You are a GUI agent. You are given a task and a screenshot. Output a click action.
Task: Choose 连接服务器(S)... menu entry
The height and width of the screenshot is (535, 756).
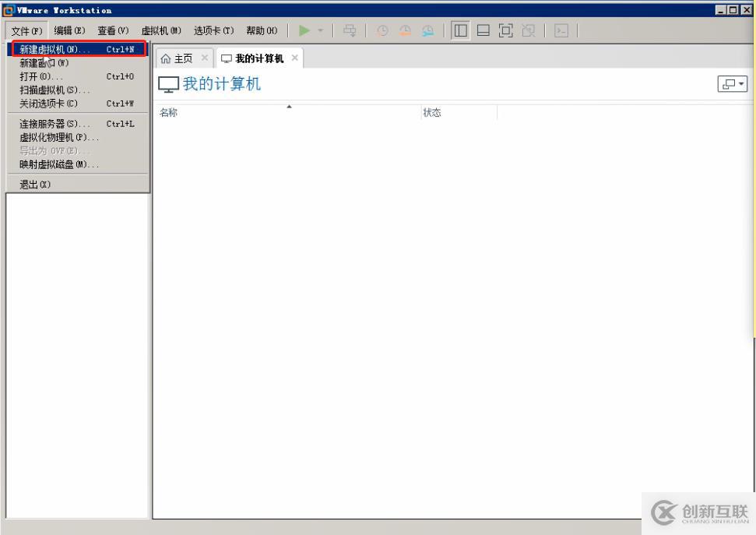[x=78, y=124]
